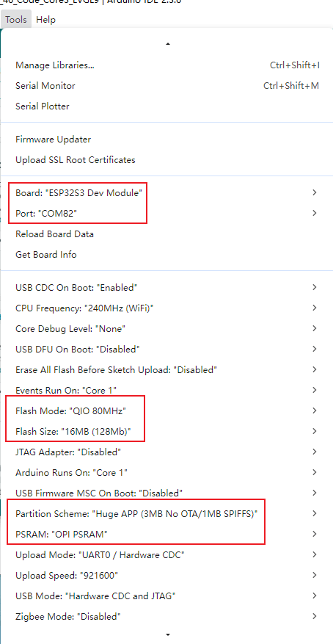This screenshot has width=333, height=644.
Task: Click the scroll-up arrow at menu top
Action: click(168, 44)
